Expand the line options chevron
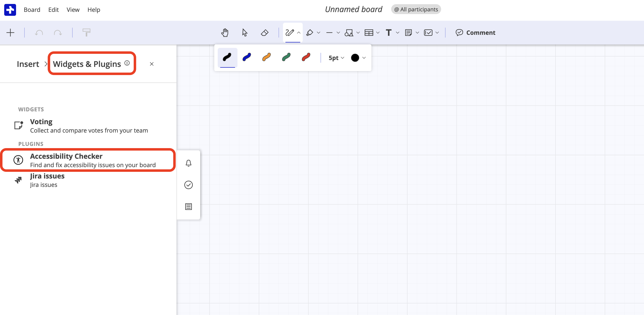Screen dimensions: 644x315 click(338, 33)
